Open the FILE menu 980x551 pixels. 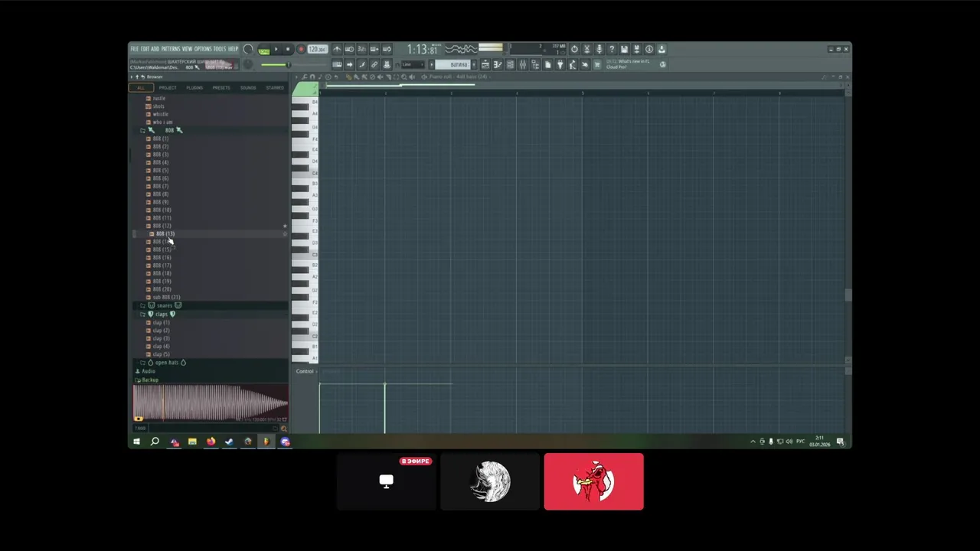(134, 49)
